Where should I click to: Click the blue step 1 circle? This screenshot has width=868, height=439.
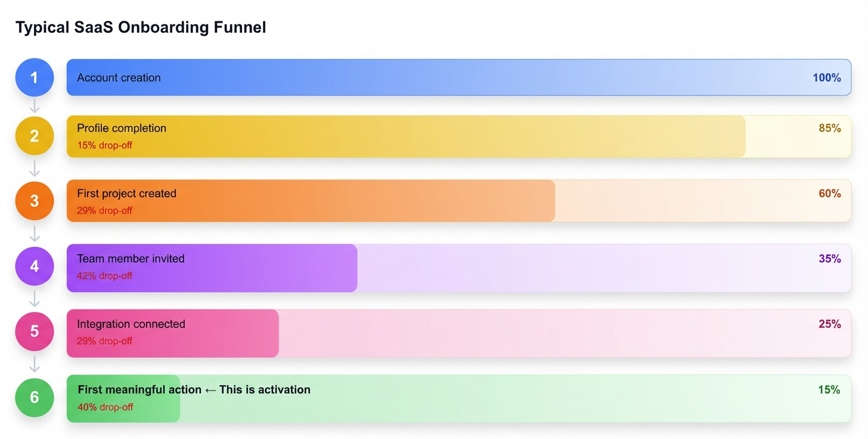point(35,78)
